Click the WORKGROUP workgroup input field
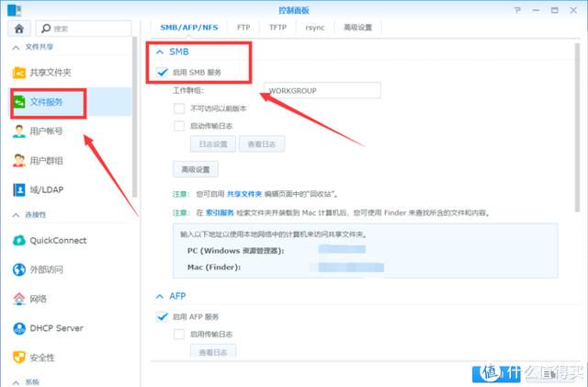The width and height of the screenshot is (588, 387). click(322, 90)
